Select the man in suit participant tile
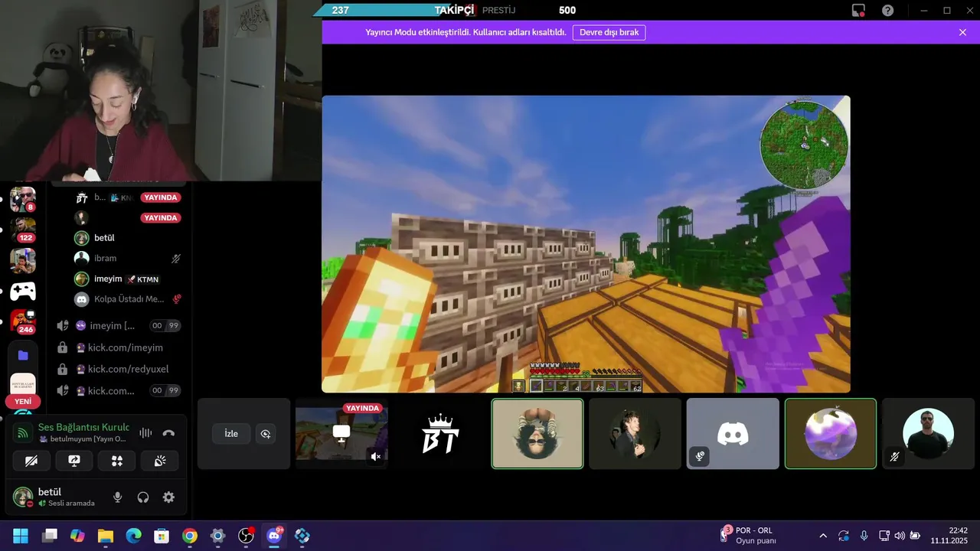Viewport: 980px width, 551px height. click(635, 433)
